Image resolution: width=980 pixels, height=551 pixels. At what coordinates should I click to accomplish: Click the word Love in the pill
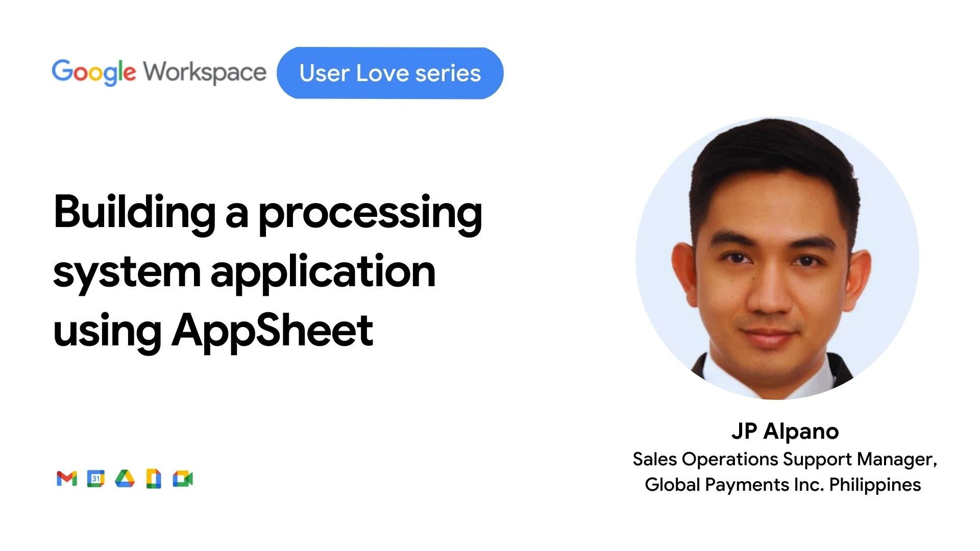tap(383, 73)
